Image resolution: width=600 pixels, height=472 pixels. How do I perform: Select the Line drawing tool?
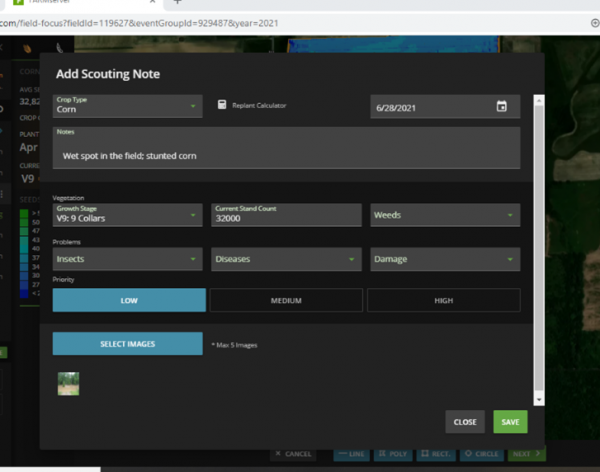coord(351,454)
